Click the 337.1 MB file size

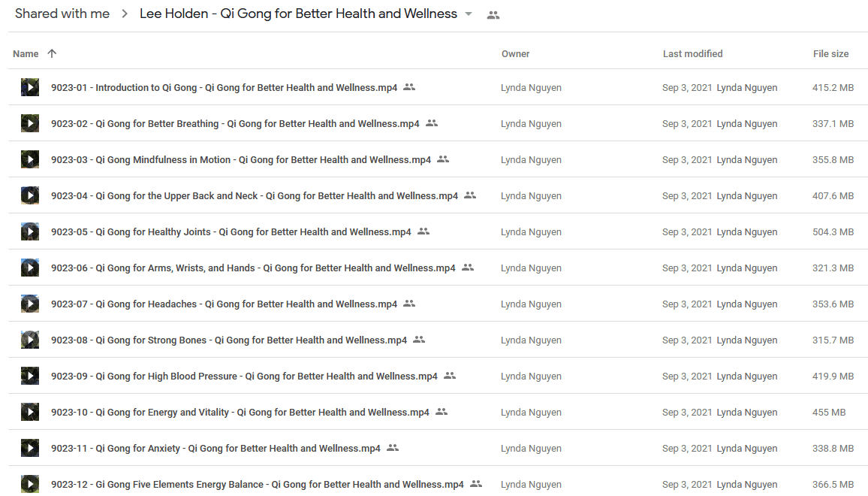click(833, 123)
